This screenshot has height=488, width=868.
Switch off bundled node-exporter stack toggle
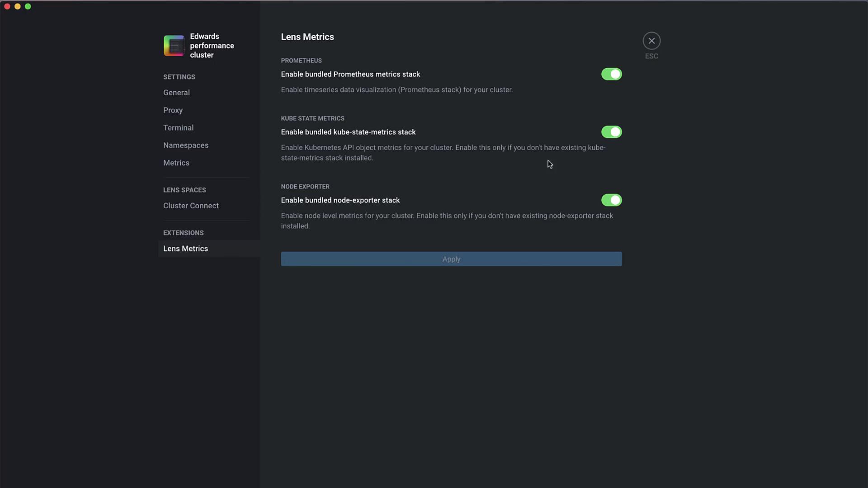(611, 200)
